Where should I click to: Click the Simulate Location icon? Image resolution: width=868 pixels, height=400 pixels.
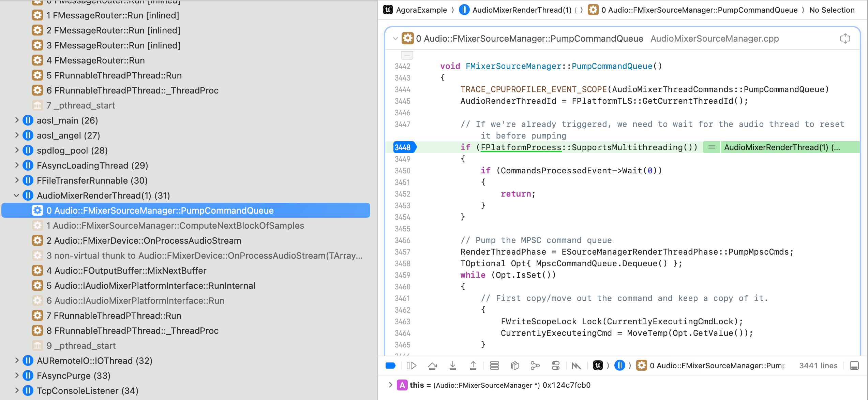(x=577, y=366)
